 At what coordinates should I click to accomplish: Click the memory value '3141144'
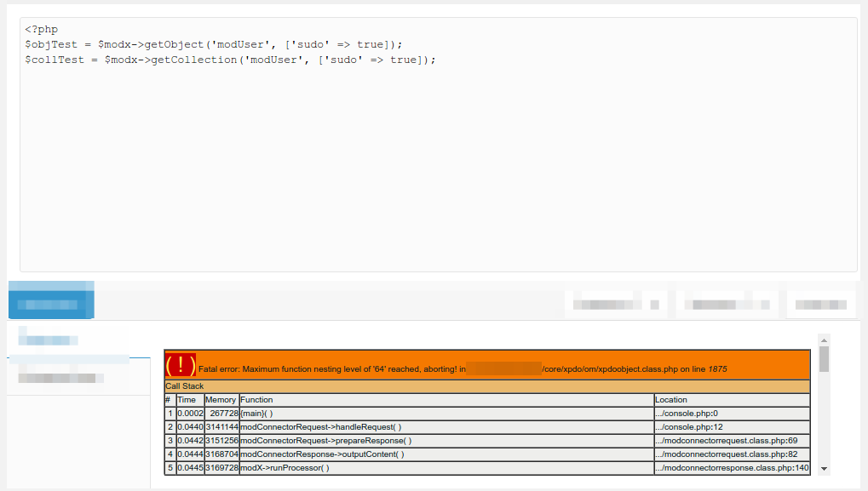coord(221,427)
